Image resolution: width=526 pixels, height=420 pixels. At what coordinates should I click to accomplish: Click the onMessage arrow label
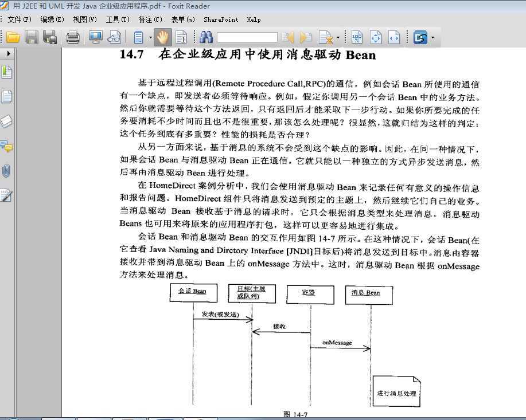click(x=337, y=343)
